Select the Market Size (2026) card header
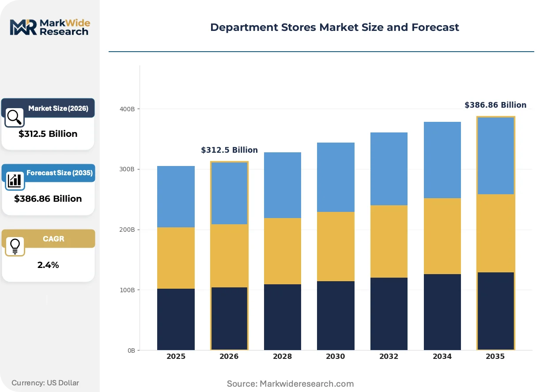Screen dimensions: 555x392 (48, 108)
